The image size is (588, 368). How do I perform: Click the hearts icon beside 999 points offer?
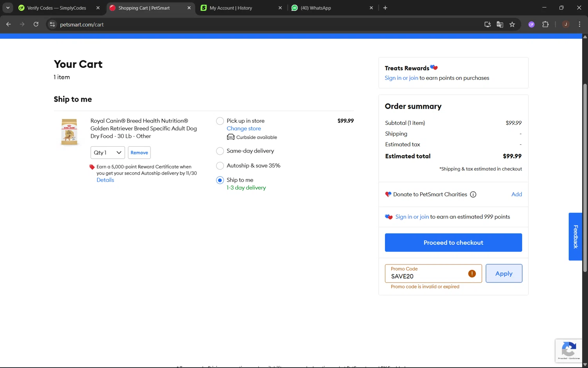[x=388, y=217]
